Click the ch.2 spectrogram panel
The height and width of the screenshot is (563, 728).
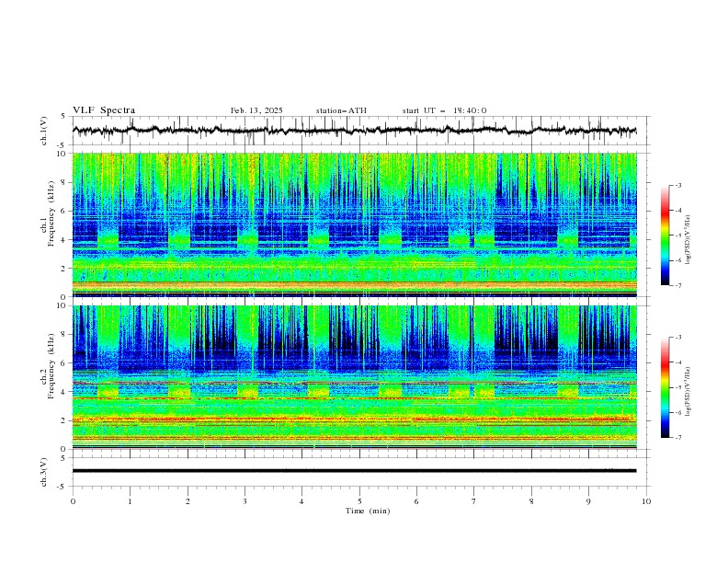pos(355,377)
